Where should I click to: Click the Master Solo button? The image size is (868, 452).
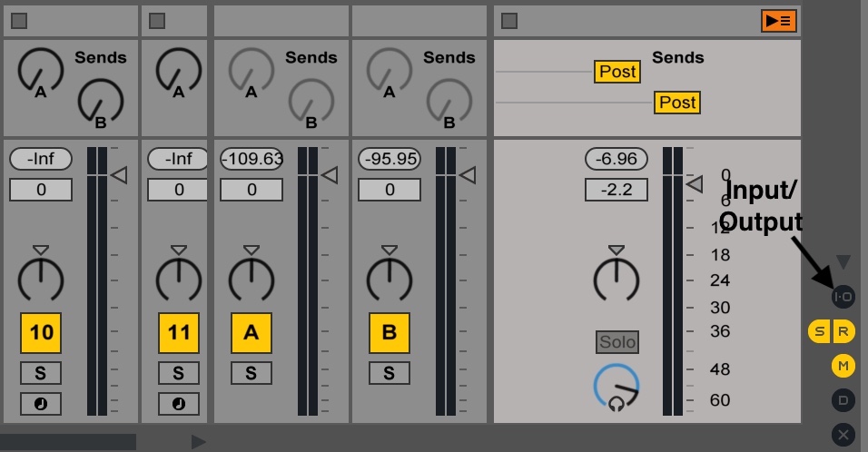(617, 342)
